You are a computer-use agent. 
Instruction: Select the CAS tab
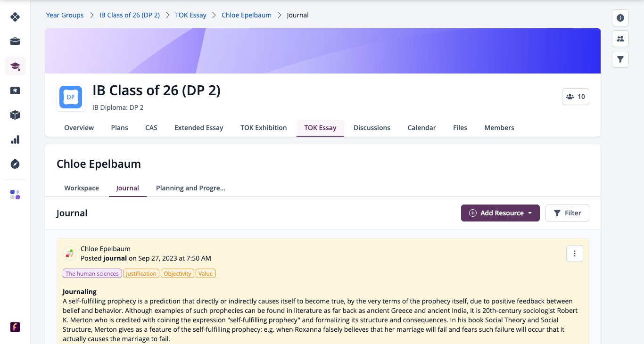tap(151, 128)
